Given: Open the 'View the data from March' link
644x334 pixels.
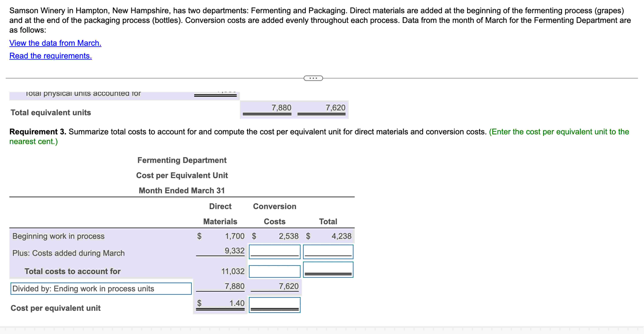Looking at the screenshot, I should (55, 43).
